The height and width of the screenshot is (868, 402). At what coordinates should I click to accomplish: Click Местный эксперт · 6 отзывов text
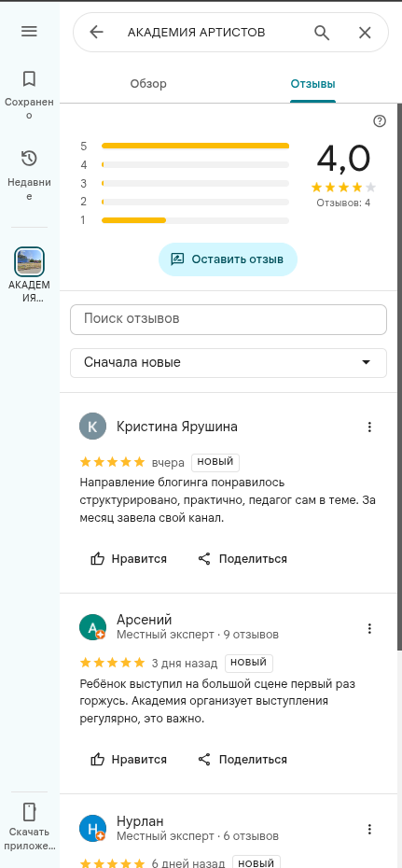point(198,836)
